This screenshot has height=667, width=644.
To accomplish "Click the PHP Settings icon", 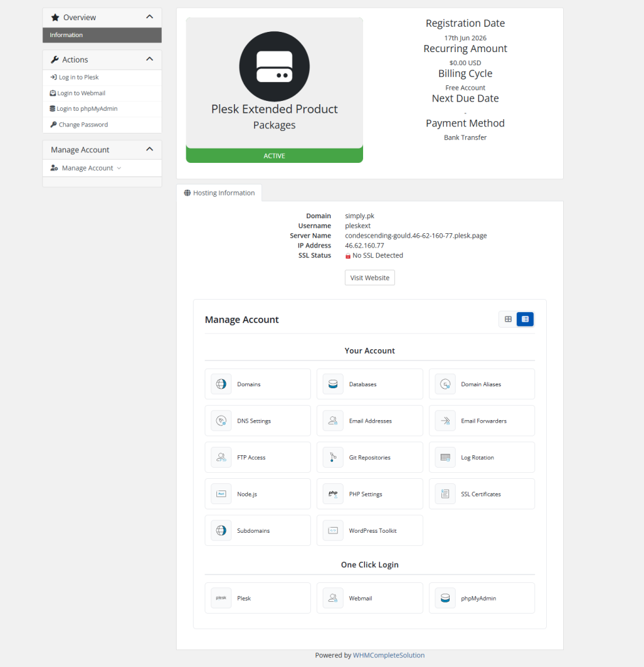I will pyautogui.click(x=333, y=494).
